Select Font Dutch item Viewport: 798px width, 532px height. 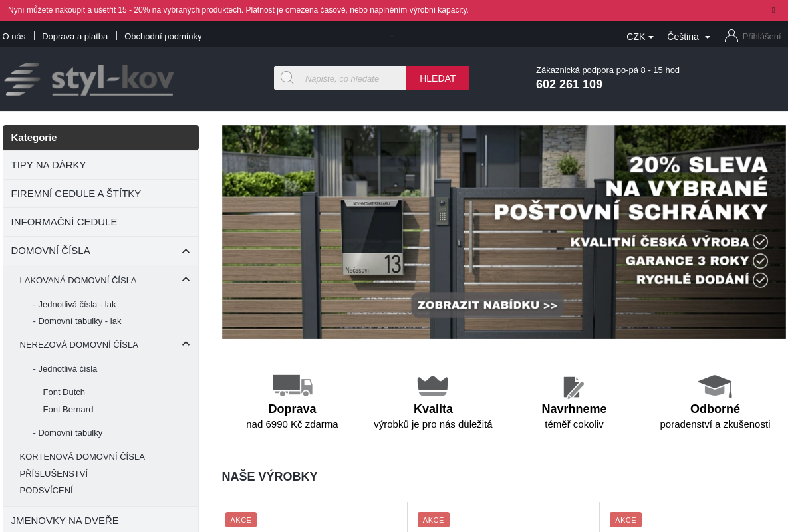click(64, 392)
